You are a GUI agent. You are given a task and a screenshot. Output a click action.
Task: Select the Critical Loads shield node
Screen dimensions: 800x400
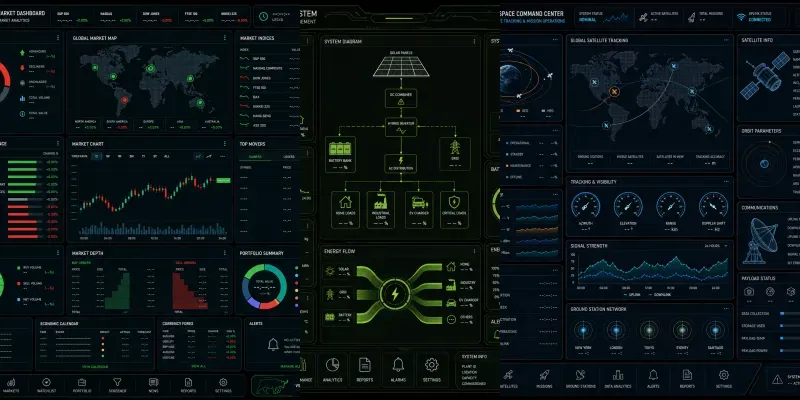click(x=455, y=210)
